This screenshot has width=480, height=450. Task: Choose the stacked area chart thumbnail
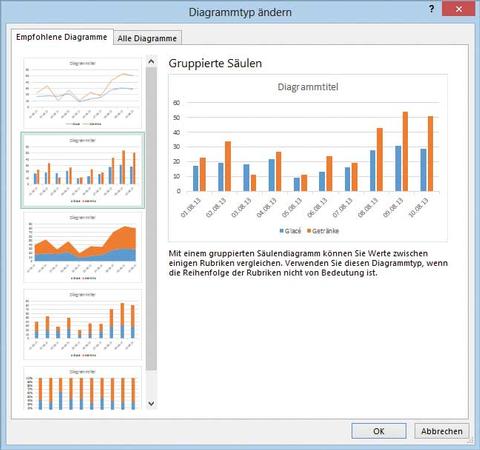[82, 247]
